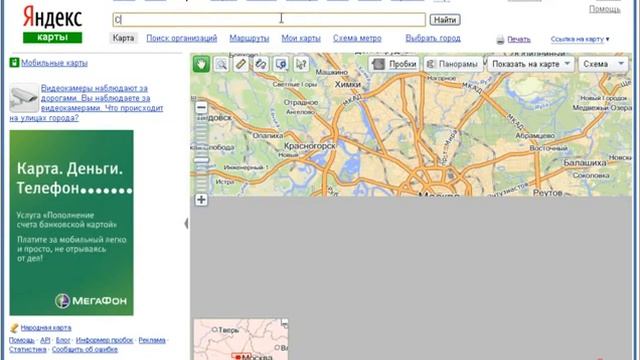This screenshot has width=640, height=360.
Task: Click the Народная карта pencil icon
Action: click(x=14, y=328)
